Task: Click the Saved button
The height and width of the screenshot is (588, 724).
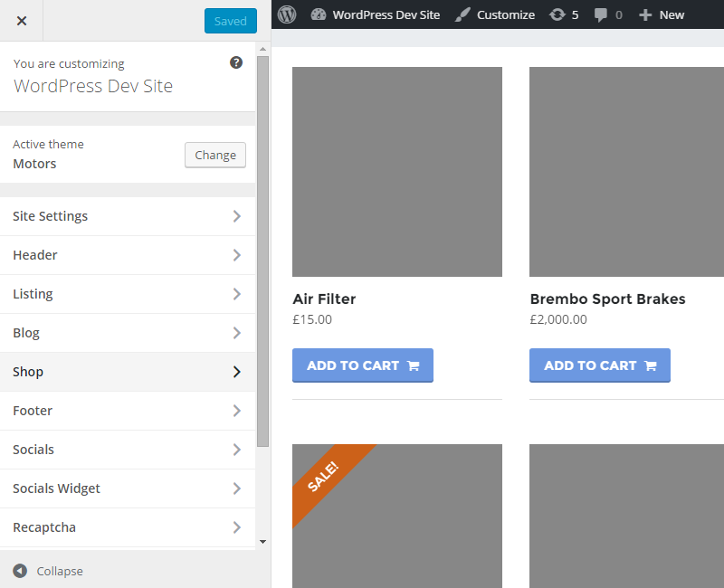Action: tap(231, 21)
